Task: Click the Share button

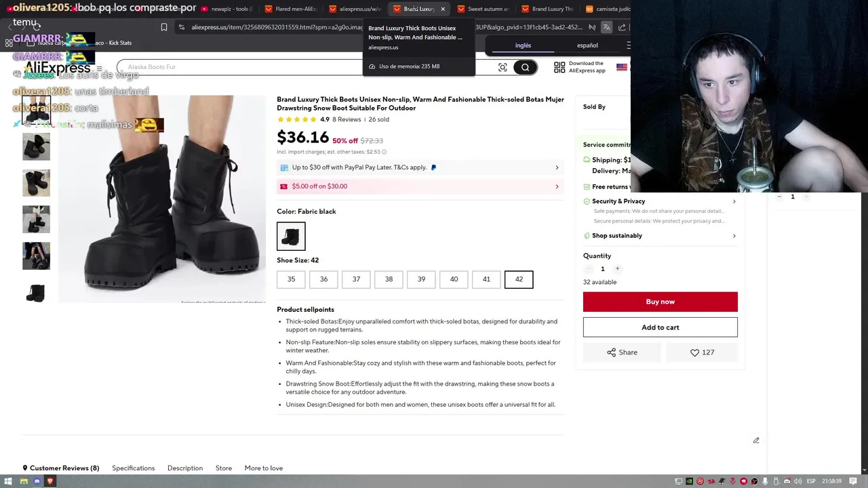Action: [x=622, y=352]
